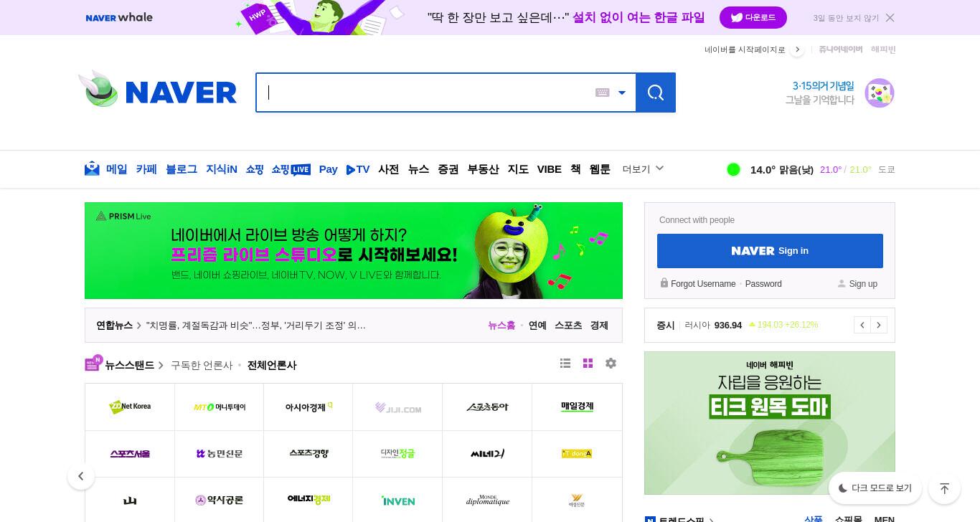Click the NAVER logo

(x=181, y=92)
